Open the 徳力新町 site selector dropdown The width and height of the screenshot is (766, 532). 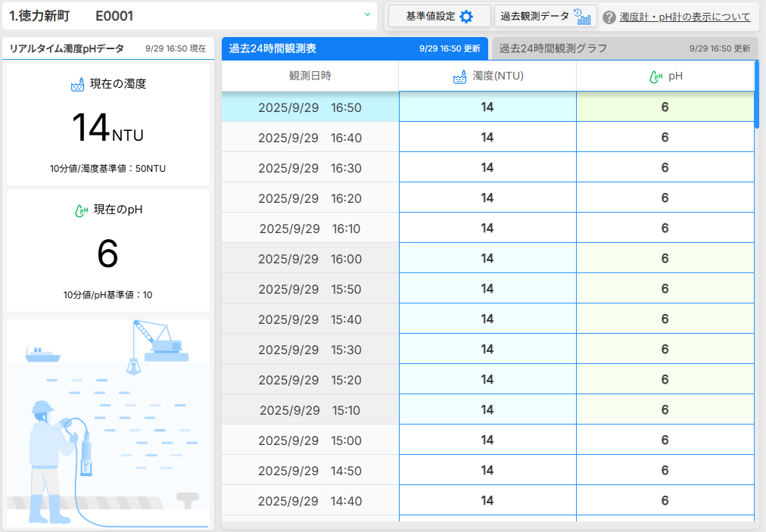(x=189, y=16)
